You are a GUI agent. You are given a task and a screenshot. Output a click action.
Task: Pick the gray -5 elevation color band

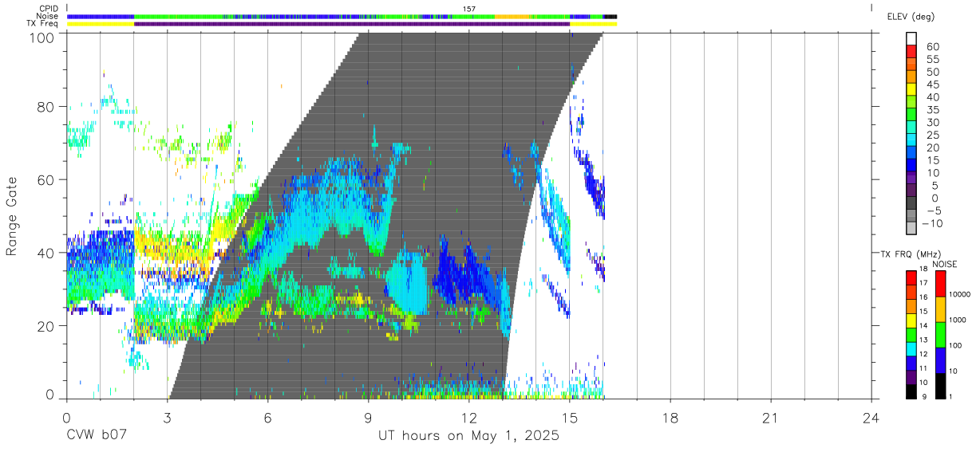(x=911, y=215)
